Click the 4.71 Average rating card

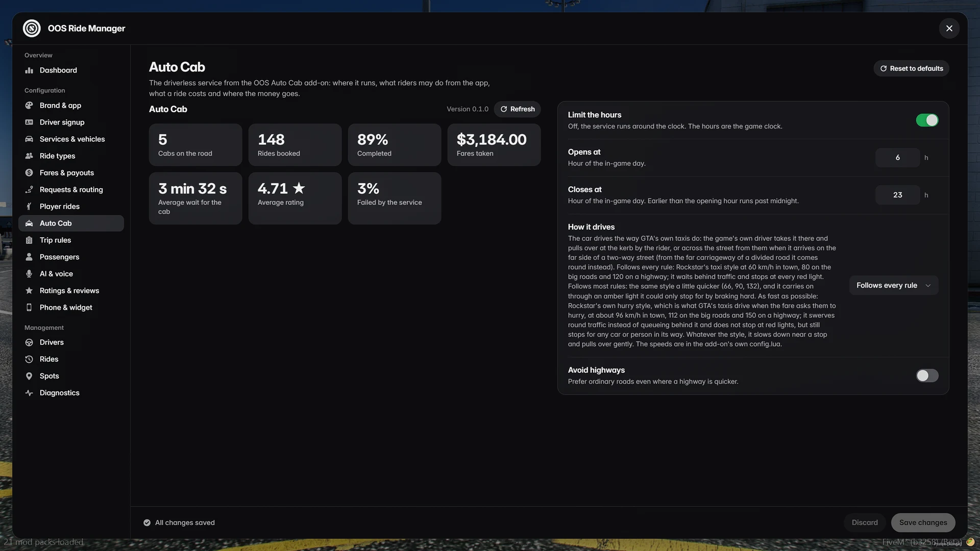(295, 198)
